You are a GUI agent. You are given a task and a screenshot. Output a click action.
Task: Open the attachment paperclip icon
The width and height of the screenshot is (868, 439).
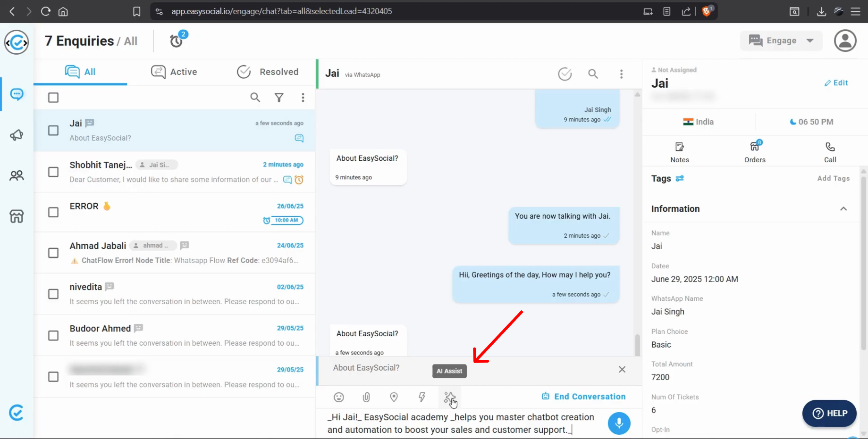pos(366,397)
